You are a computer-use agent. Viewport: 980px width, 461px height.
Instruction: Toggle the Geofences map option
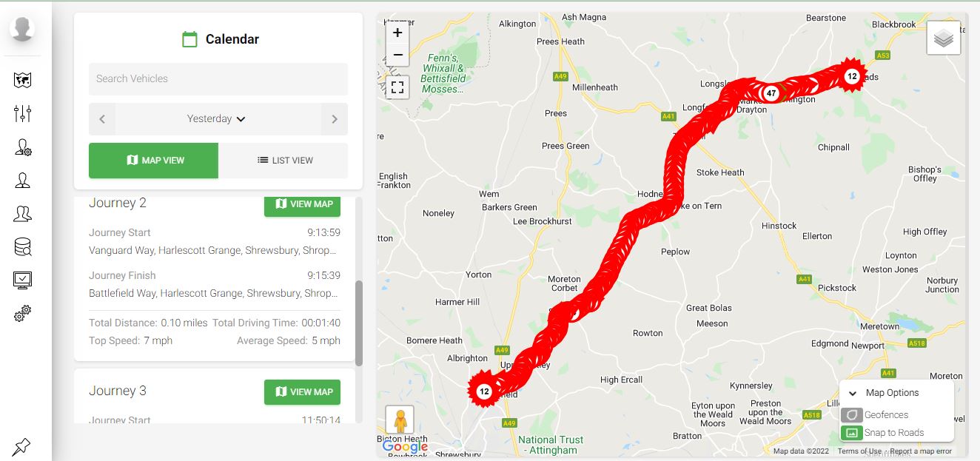coord(851,415)
